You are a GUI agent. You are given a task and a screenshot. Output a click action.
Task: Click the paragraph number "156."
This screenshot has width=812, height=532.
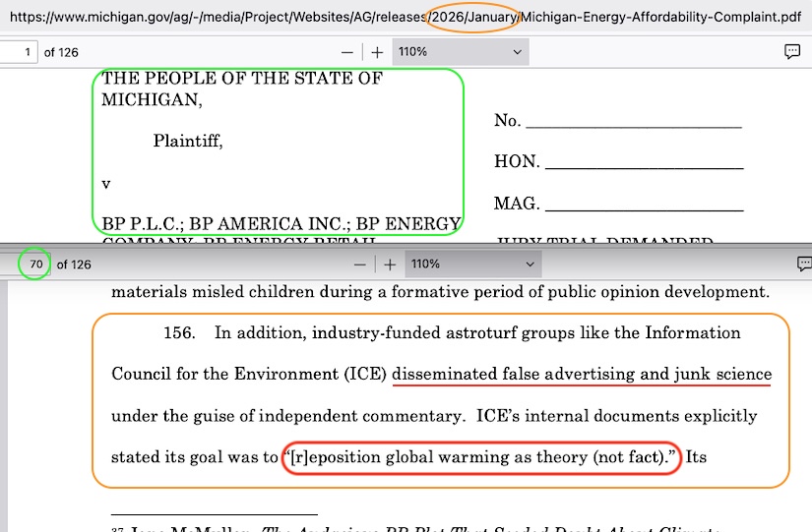(180, 333)
